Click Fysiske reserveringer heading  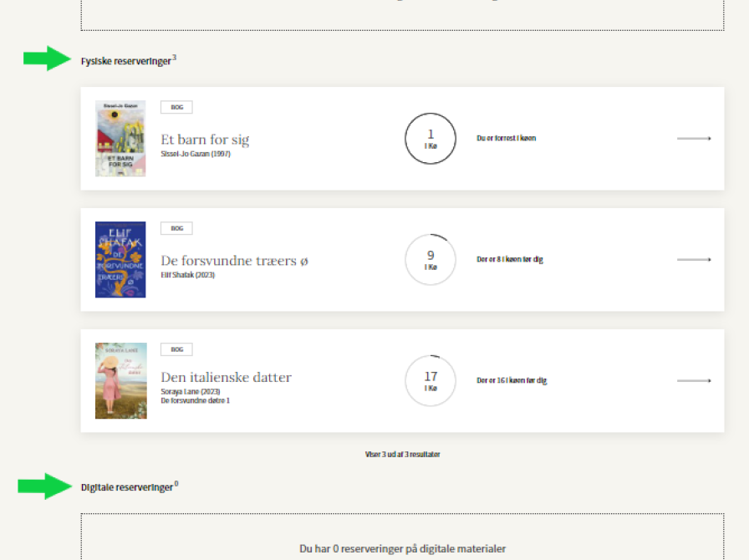pyautogui.click(x=125, y=61)
